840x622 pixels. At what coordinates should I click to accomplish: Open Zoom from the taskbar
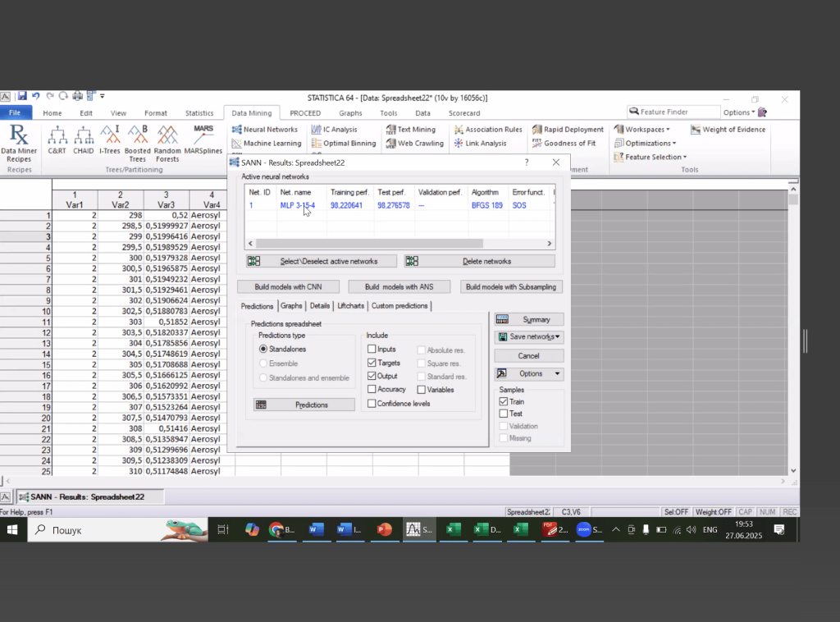589,530
